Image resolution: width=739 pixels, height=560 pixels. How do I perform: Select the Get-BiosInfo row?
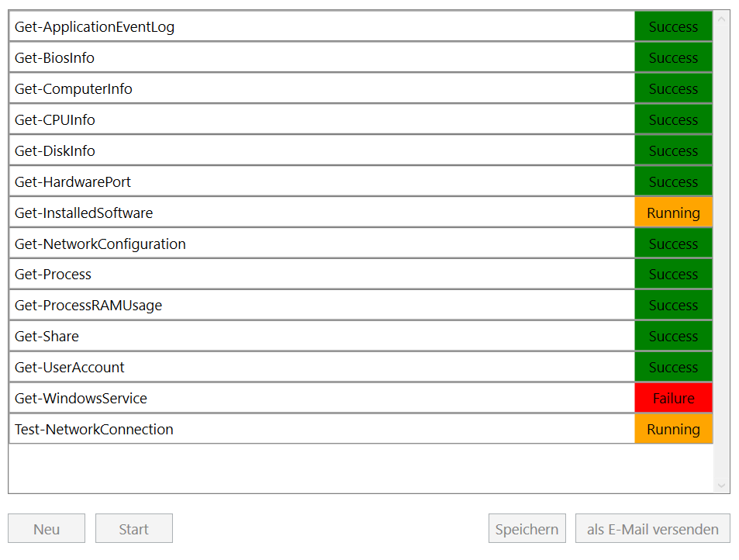coord(361,57)
